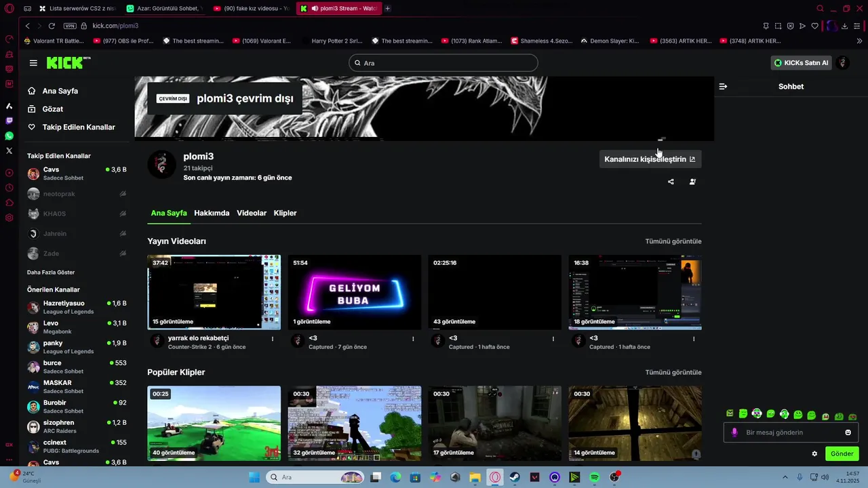Click the VPN badge in address bar
The width and height of the screenshot is (868, 488).
pyautogui.click(x=70, y=26)
